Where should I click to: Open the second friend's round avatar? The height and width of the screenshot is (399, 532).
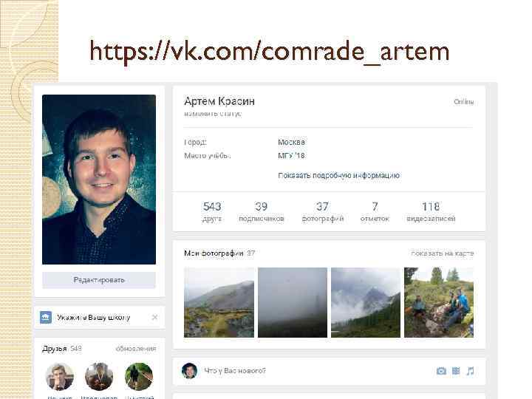[x=99, y=377]
